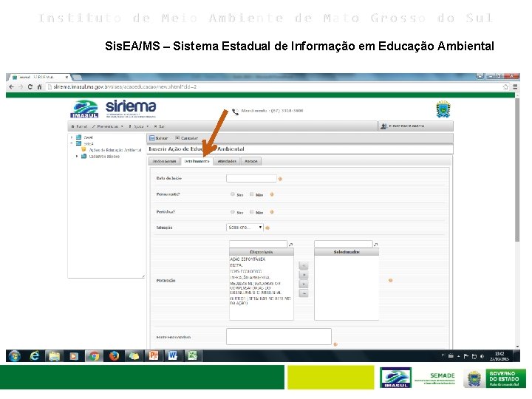Select Sim radio for Permanente

click(x=233, y=194)
